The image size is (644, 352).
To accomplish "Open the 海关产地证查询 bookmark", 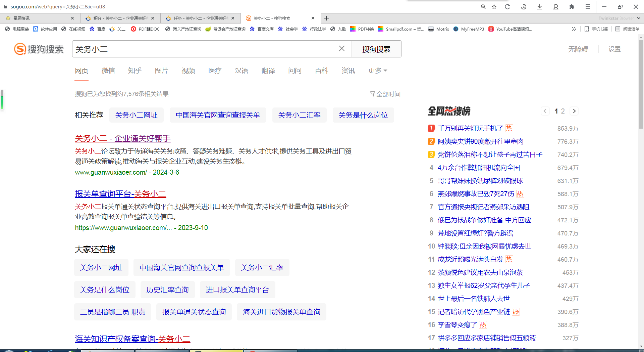I will point(183,29).
